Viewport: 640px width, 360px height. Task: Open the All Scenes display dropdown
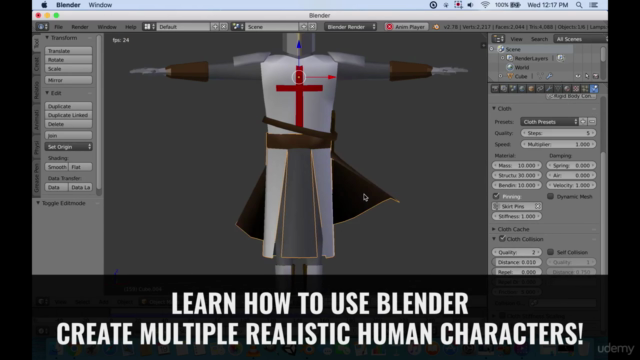[580, 39]
